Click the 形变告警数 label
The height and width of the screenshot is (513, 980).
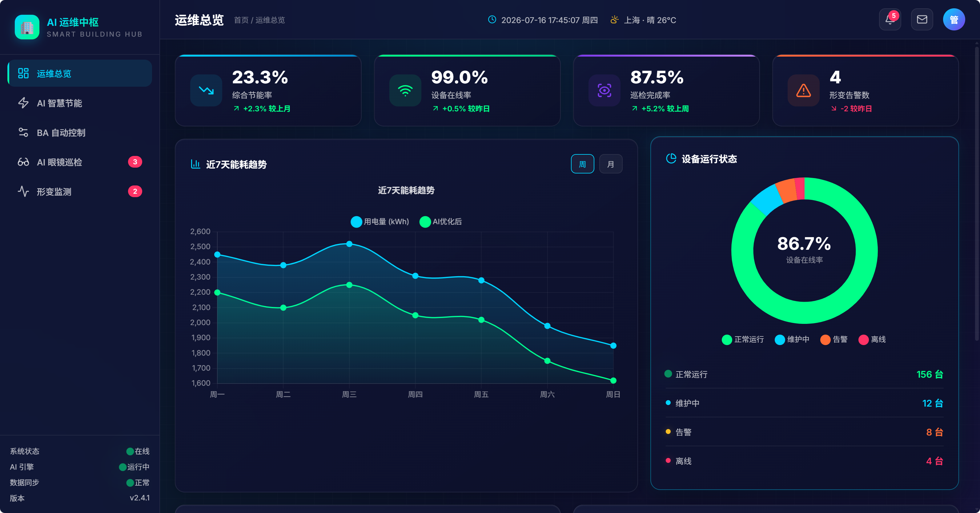click(x=849, y=95)
